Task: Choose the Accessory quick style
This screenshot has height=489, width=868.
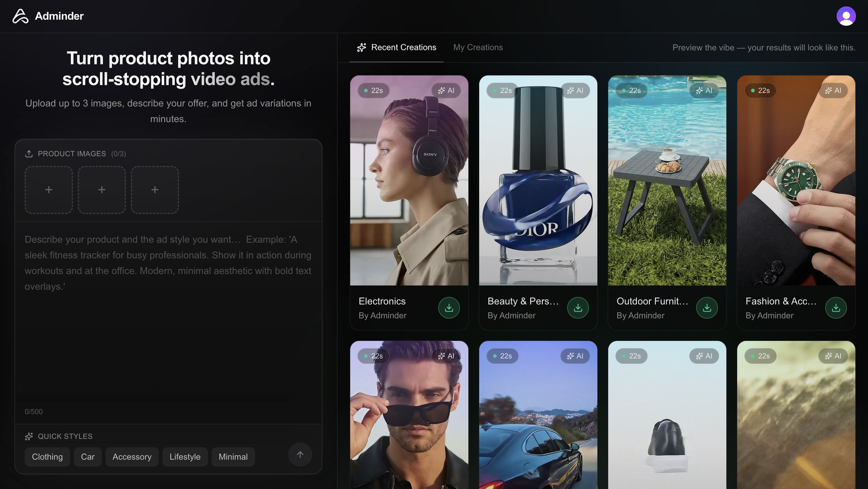Action: coord(132,457)
